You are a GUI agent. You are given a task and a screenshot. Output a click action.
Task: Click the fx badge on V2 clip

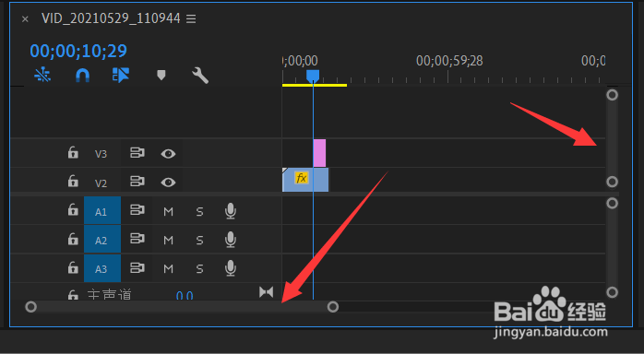(301, 178)
